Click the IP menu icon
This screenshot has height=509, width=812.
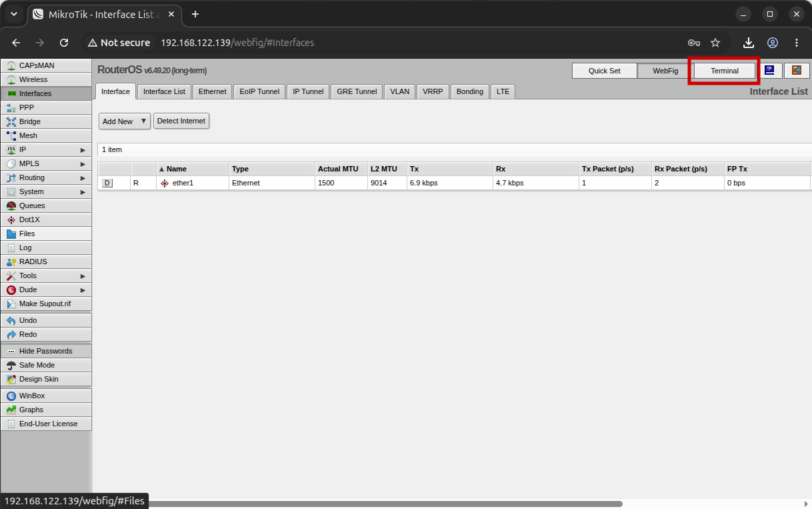(x=11, y=149)
